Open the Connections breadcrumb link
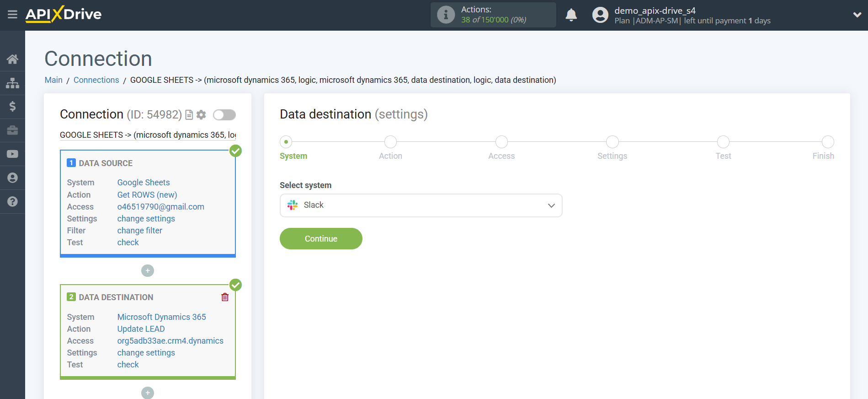Screen dimensions: 868x399 96,80
